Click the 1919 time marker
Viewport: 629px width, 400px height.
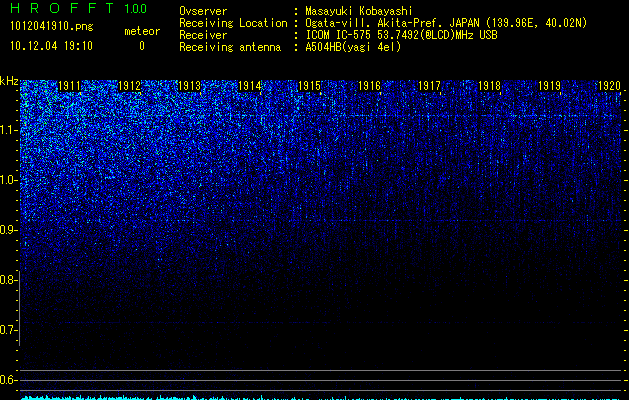(550, 86)
